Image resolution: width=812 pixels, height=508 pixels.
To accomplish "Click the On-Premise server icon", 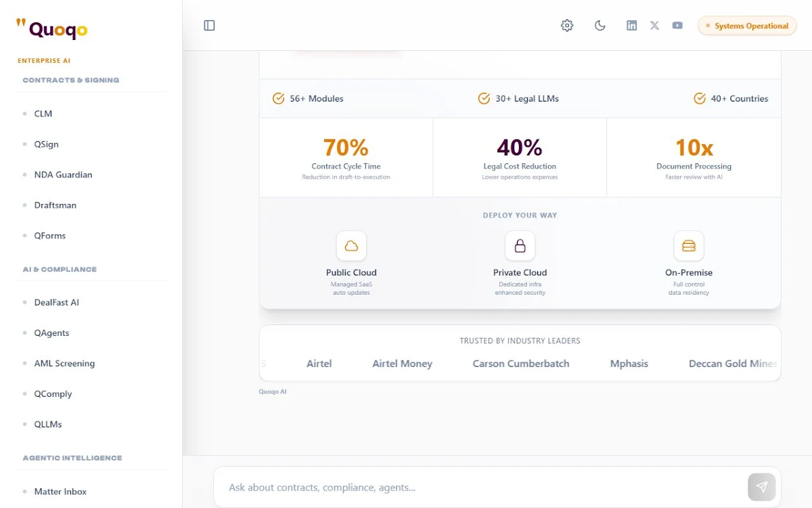I will pos(689,246).
